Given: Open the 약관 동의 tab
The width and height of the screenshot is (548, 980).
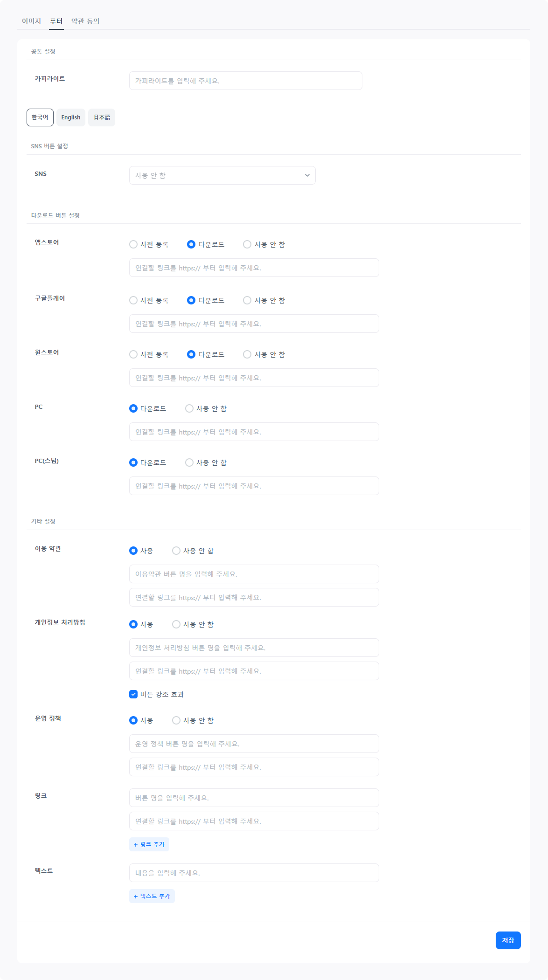Looking at the screenshot, I should (x=85, y=21).
